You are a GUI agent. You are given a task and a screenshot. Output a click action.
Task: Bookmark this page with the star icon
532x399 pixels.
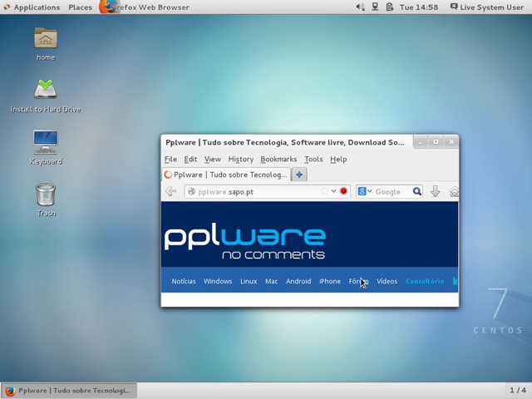pos(324,191)
